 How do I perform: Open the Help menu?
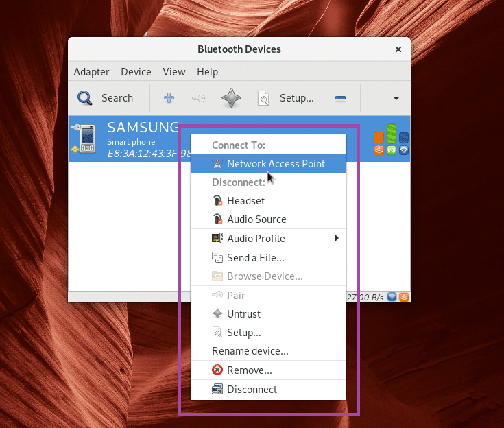[208, 72]
